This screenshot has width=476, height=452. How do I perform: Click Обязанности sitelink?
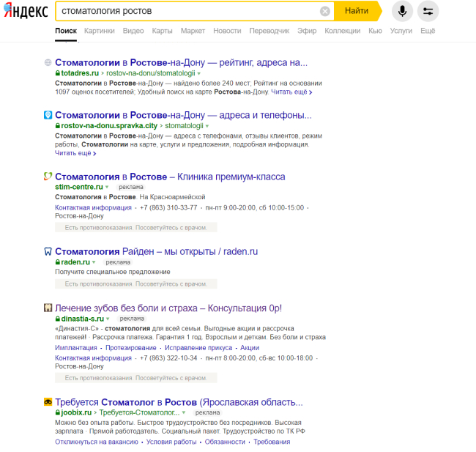click(x=225, y=442)
